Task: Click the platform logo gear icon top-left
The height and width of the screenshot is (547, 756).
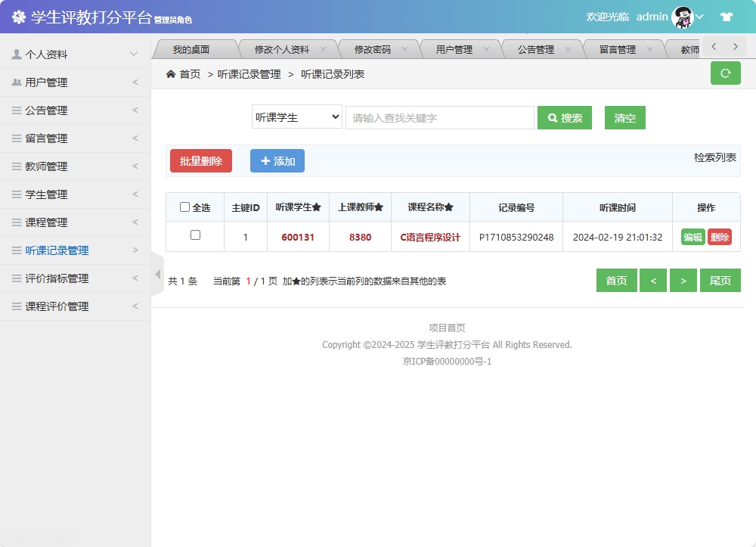Action: coord(19,16)
